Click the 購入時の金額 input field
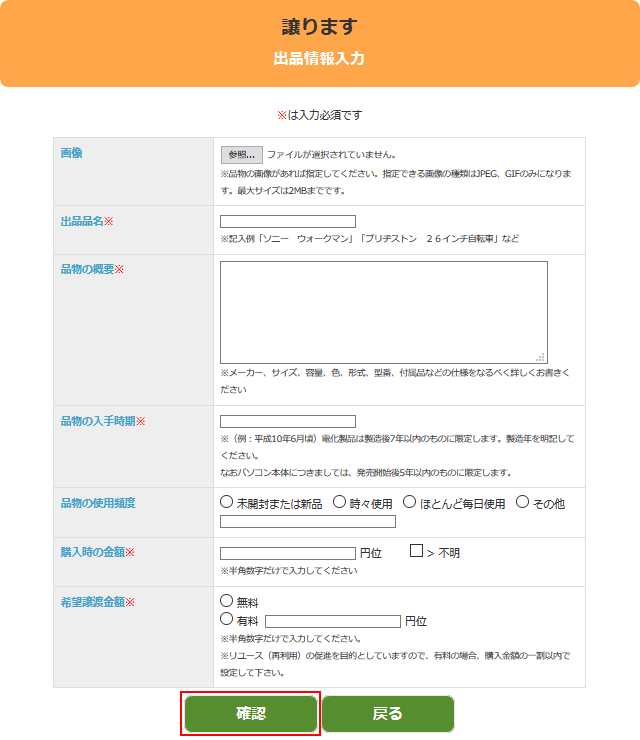This screenshot has height=740, width=640. (288, 553)
